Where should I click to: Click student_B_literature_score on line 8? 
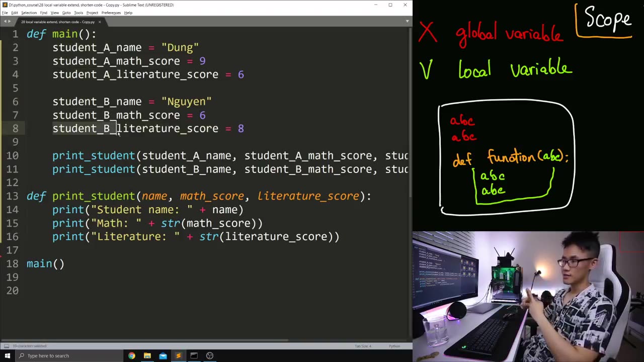click(135, 129)
